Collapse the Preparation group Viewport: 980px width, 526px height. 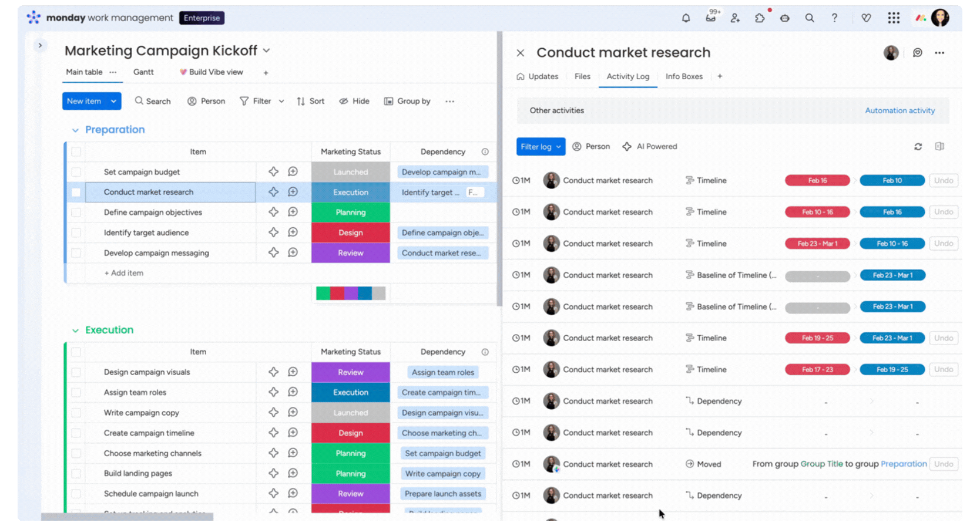click(x=75, y=130)
